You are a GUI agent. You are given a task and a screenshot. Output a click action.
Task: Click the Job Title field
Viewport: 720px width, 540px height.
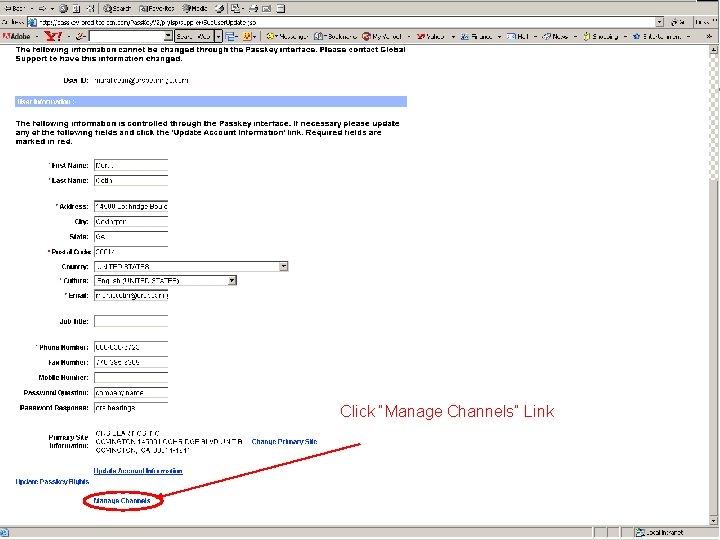pyautogui.click(x=131, y=321)
